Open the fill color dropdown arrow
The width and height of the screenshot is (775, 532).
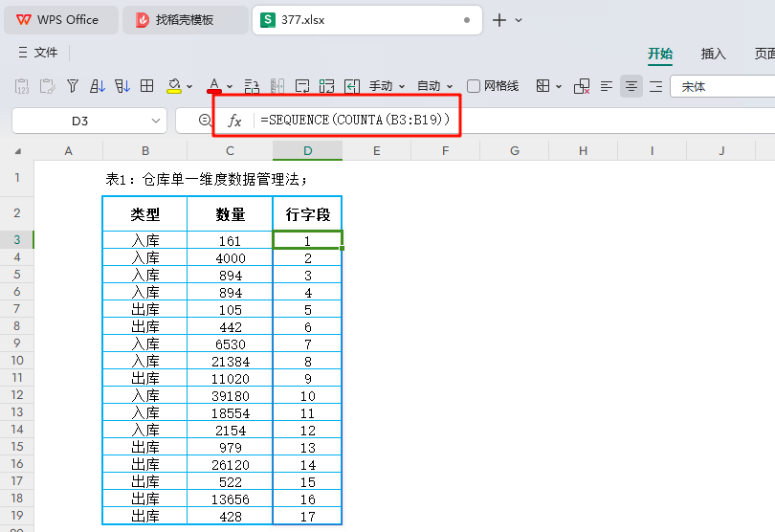click(189, 86)
